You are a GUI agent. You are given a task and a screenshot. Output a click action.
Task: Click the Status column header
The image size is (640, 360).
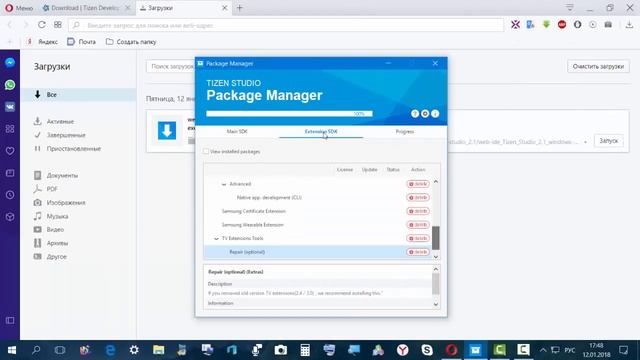393,169
